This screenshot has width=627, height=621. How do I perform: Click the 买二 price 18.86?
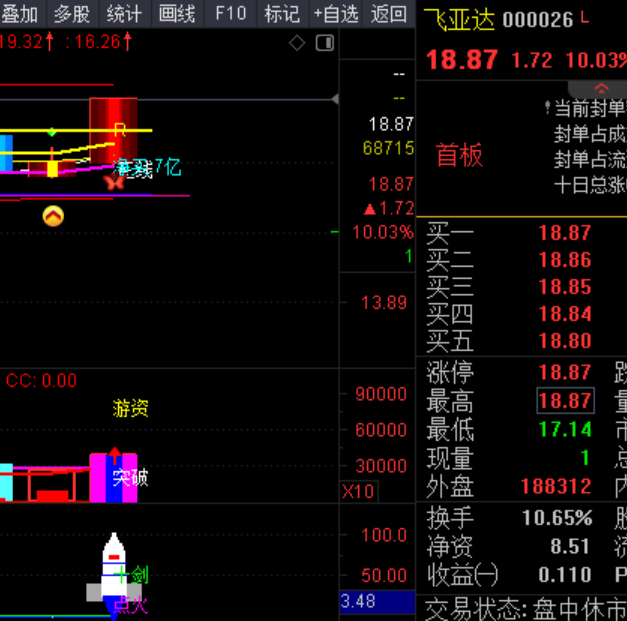click(565, 260)
